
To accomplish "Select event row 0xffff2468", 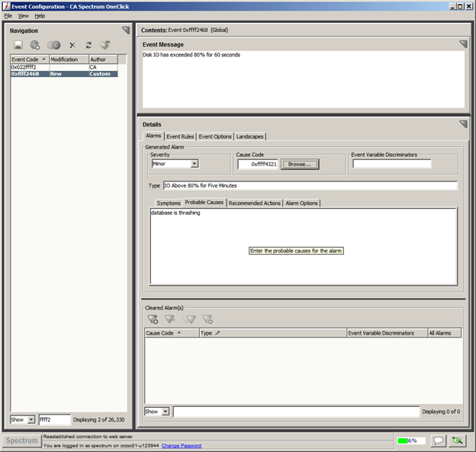I will 64,74.
